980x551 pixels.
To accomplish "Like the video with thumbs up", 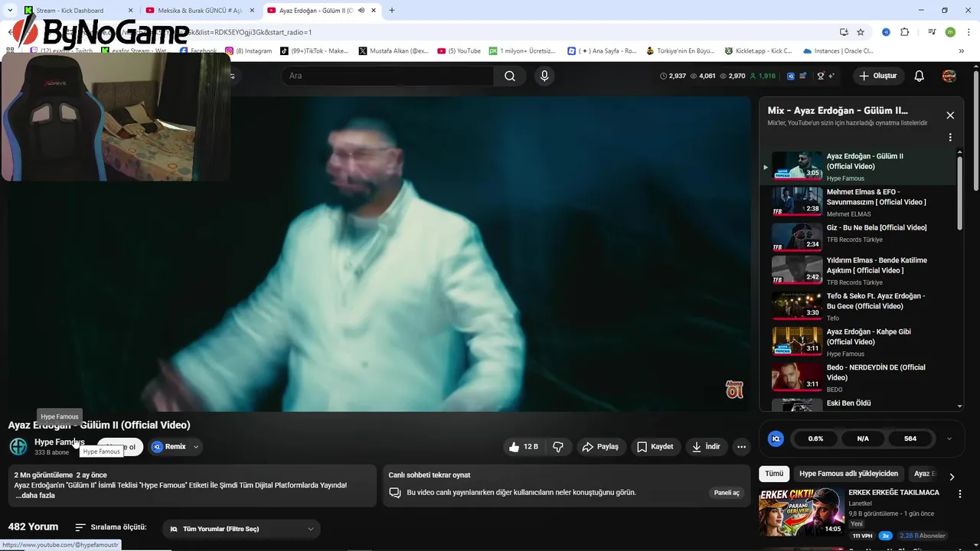I will (524, 447).
